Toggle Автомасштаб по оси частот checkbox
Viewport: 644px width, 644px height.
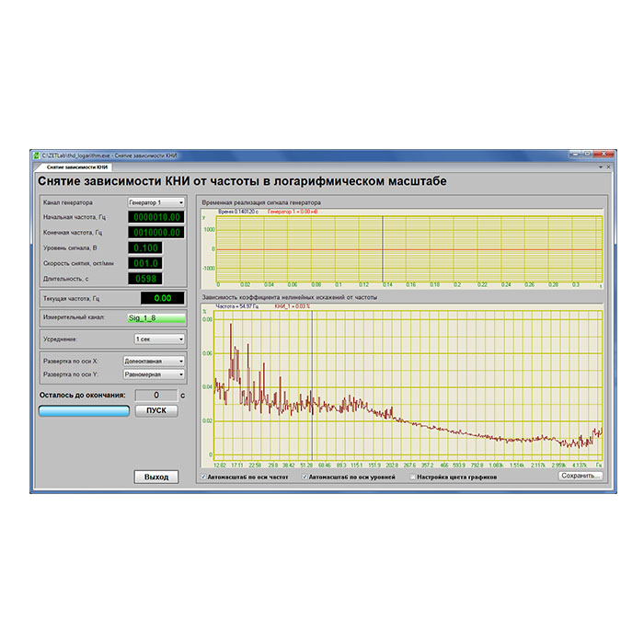pos(203,477)
